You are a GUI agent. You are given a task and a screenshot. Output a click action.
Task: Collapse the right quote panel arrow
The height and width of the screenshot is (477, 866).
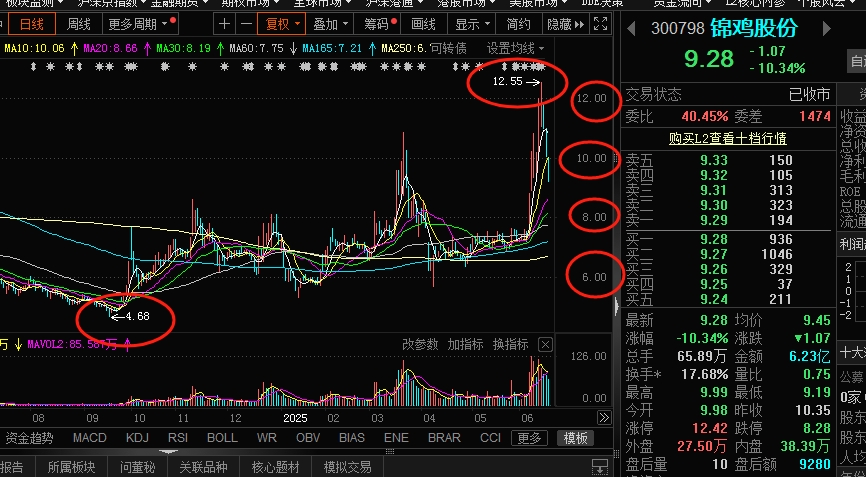(617, 305)
